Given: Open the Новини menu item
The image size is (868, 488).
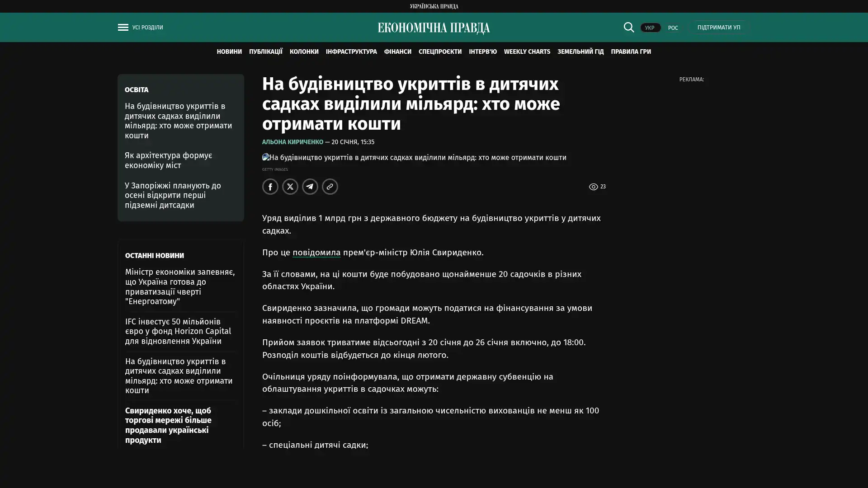Looking at the screenshot, I should point(229,52).
